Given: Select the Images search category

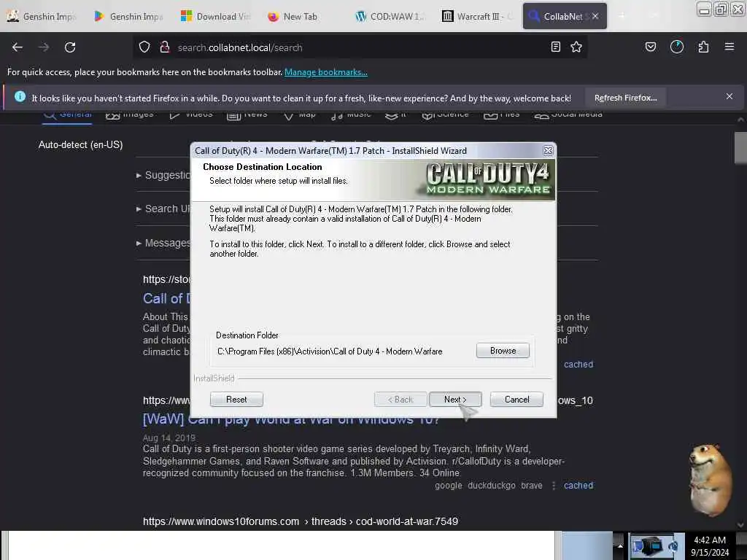Looking at the screenshot, I should 130,115.
